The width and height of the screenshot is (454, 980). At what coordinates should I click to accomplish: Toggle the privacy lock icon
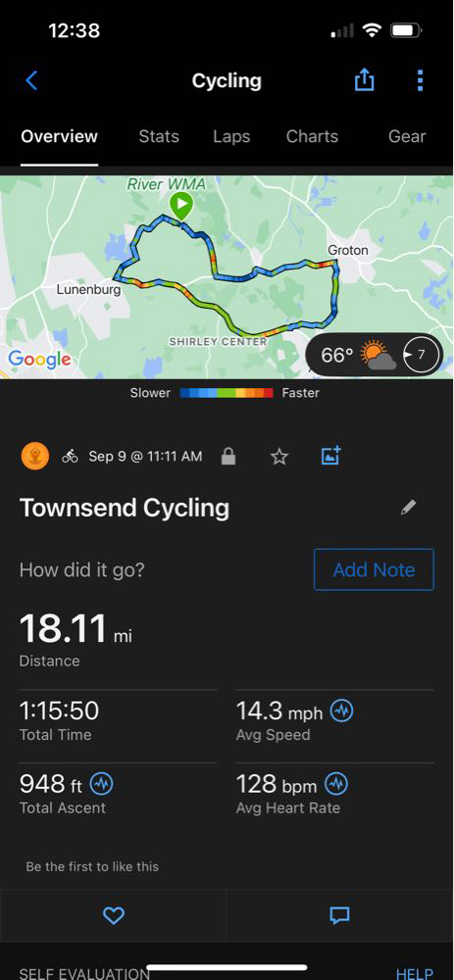pyautogui.click(x=228, y=457)
